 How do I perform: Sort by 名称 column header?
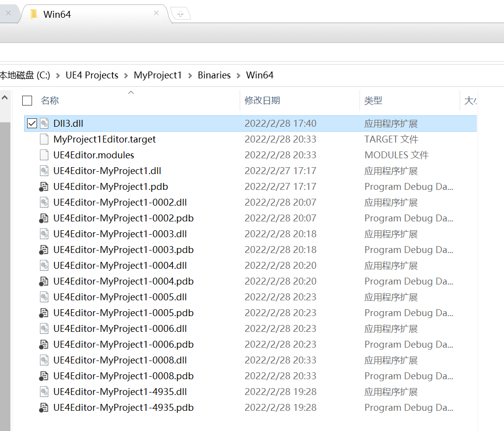[50, 101]
